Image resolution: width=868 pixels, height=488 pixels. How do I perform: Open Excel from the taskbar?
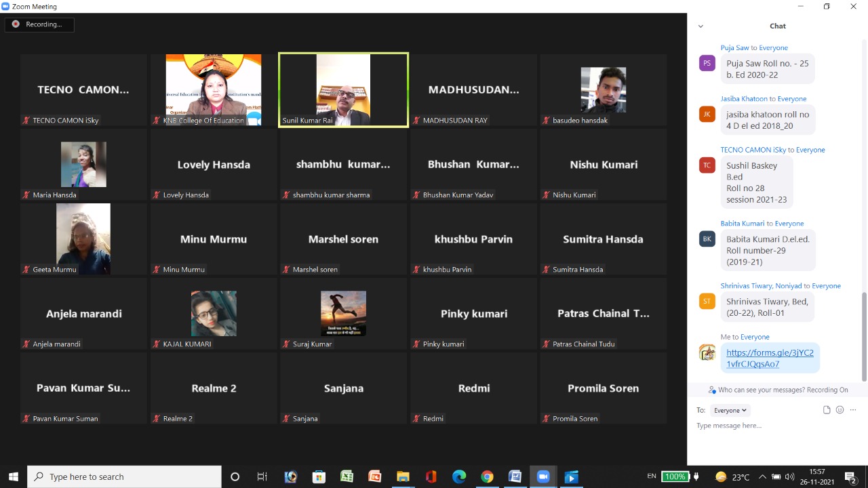(x=347, y=476)
